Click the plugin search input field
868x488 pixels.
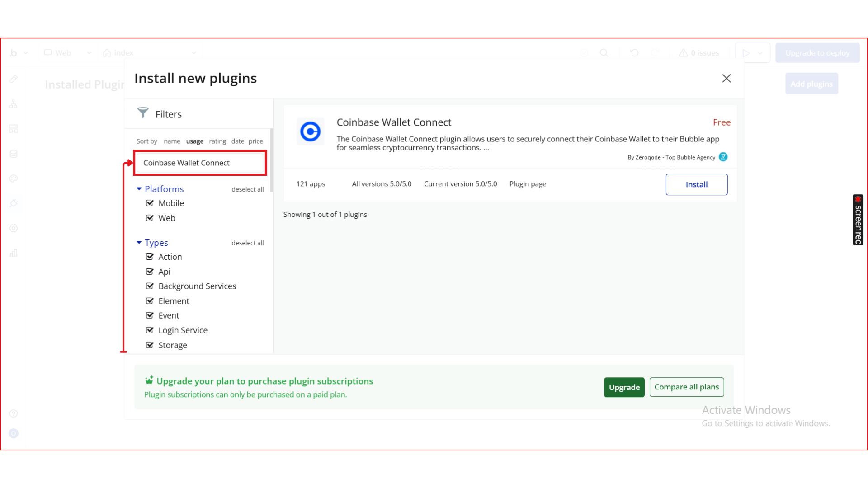(200, 163)
